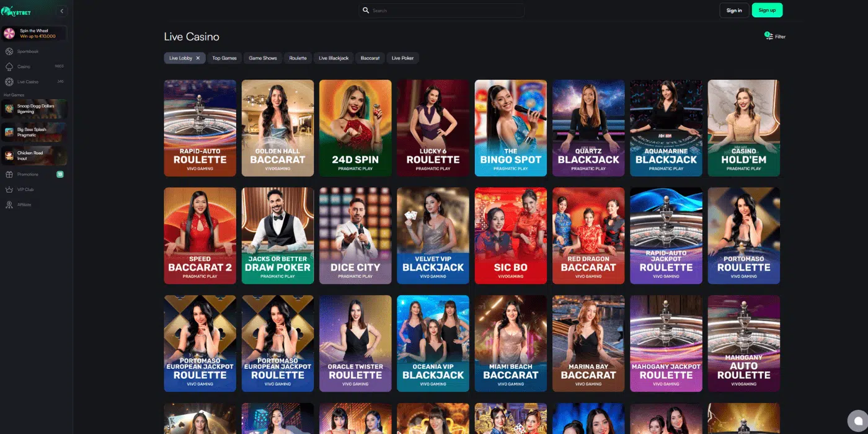Screen dimensions: 868x434
Task: Open Jacks or Better Draw Poker
Action: pyautogui.click(x=278, y=236)
